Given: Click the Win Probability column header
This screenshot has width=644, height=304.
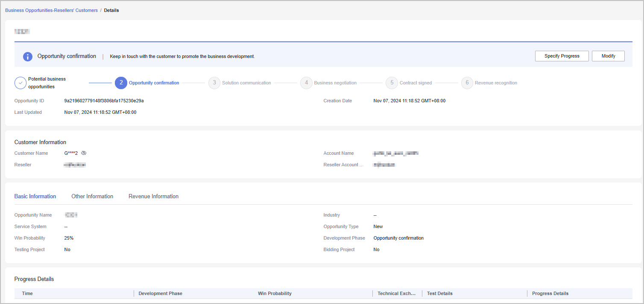Looking at the screenshot, I should click(x=275, y=293).
